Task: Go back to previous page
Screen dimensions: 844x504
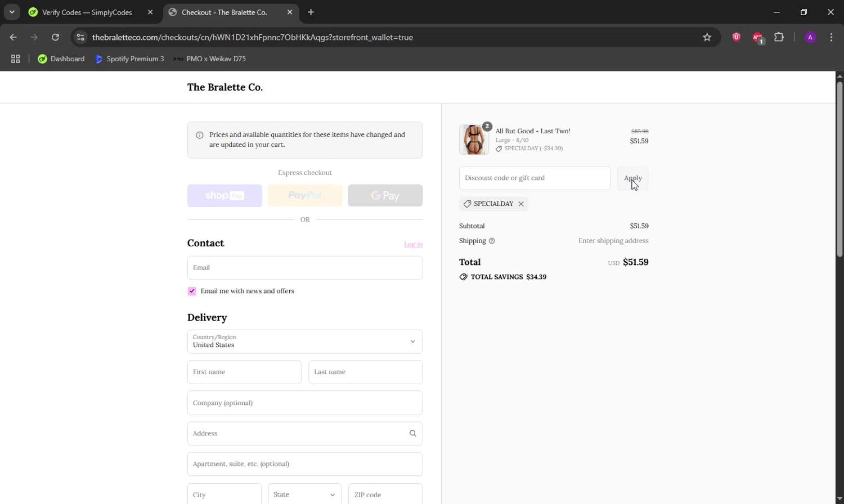Action: 14,37
